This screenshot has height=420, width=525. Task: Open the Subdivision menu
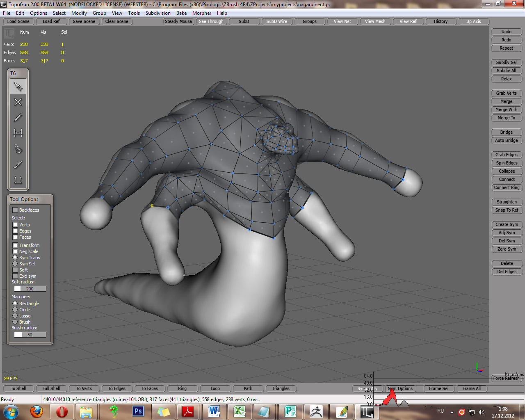coord(157,13)
